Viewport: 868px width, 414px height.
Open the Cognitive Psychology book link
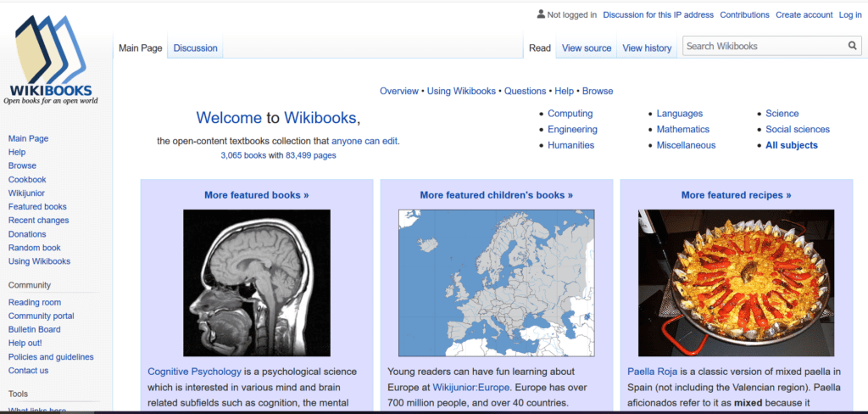[194, 372]
